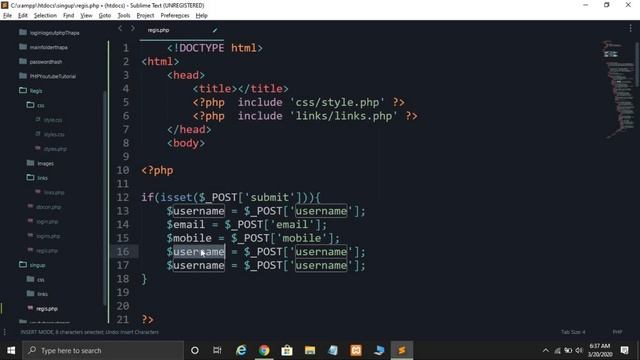640x360 pixels.
Task: Open the Windows Start menu
Action: 11,350
